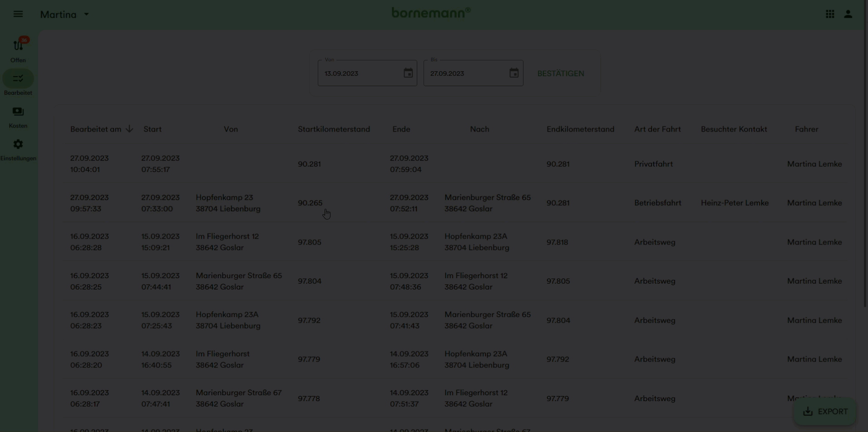
Task: Sort by Bearbeitet am column arrow
Action: [x=129, y=129]
